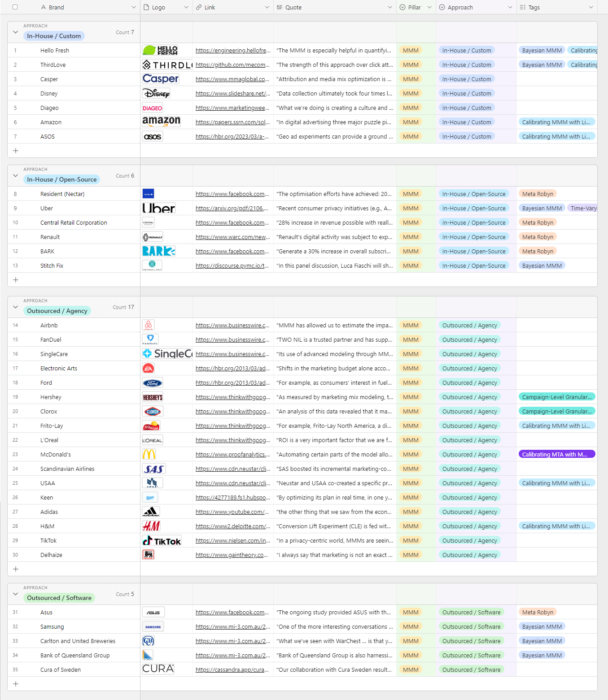This screenshot has height=700, width=608.
Task: Click row number 30 for Delhaize
Action: pyautogui.click(x=15, y=555)
